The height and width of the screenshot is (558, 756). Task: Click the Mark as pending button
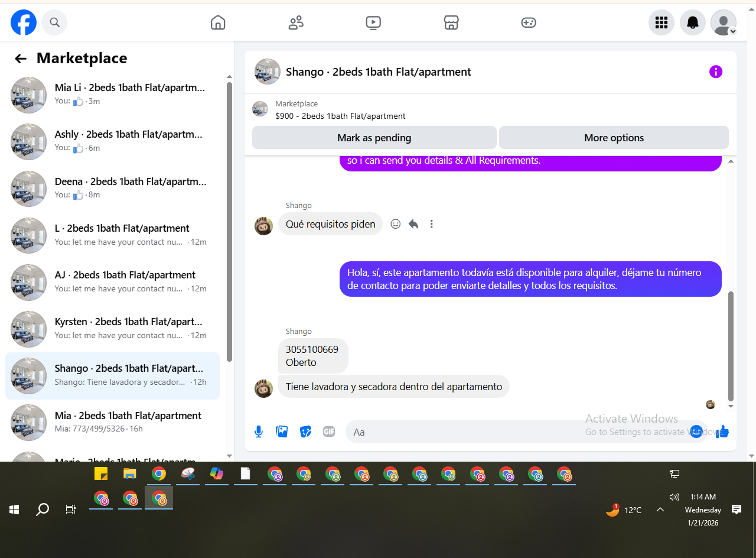374,138
